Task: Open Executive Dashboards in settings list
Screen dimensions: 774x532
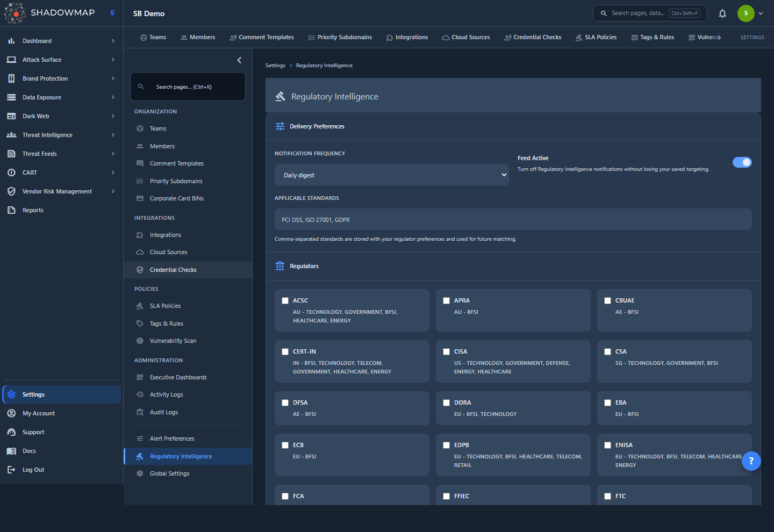Action: 188,377
